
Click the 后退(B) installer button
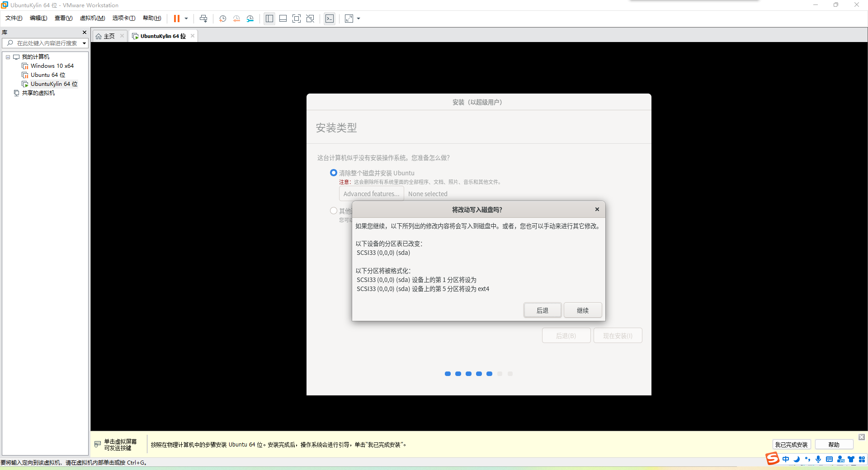(x=566, y=336)
